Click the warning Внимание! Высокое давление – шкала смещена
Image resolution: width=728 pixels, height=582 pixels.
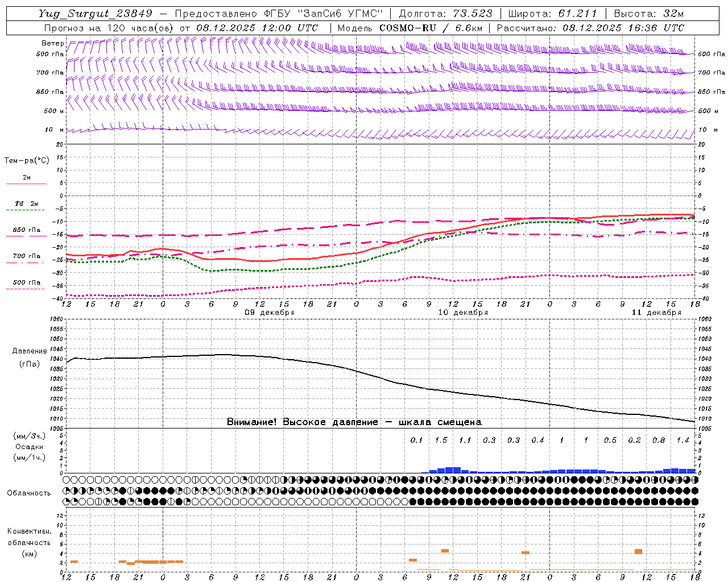[x=354, y=422]
